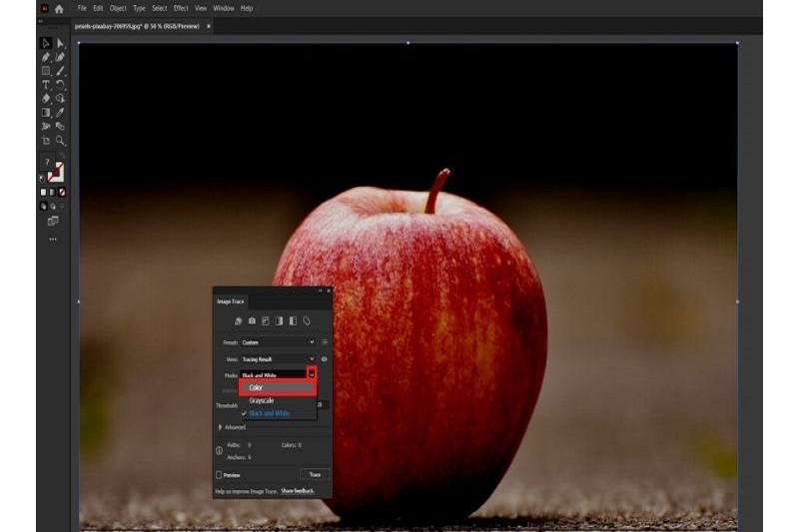Open the View menu

[x=201, y=9]
